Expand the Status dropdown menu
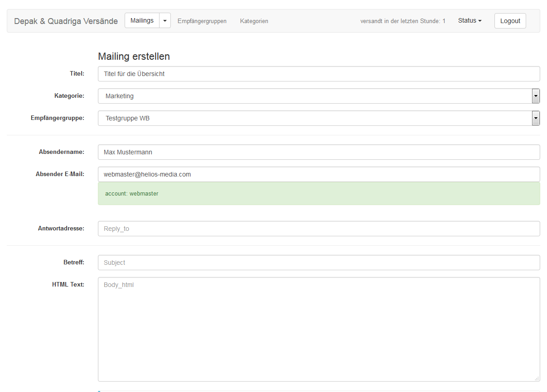The height and width of the screenshot is (392, 547). click(x=470, y=21)
